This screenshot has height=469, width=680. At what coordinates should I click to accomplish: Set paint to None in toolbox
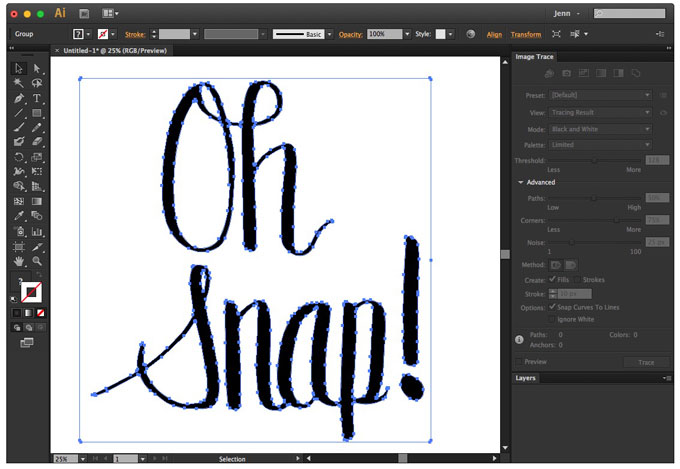(x=40, y=313)
